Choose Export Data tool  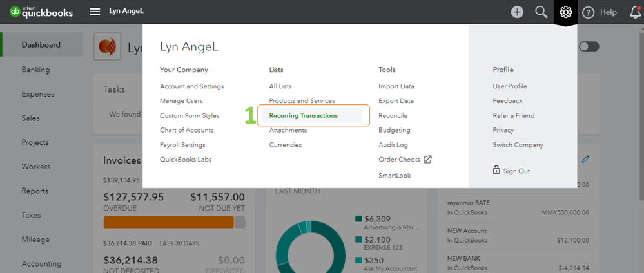pyautogui.click(x=396, y=100)
